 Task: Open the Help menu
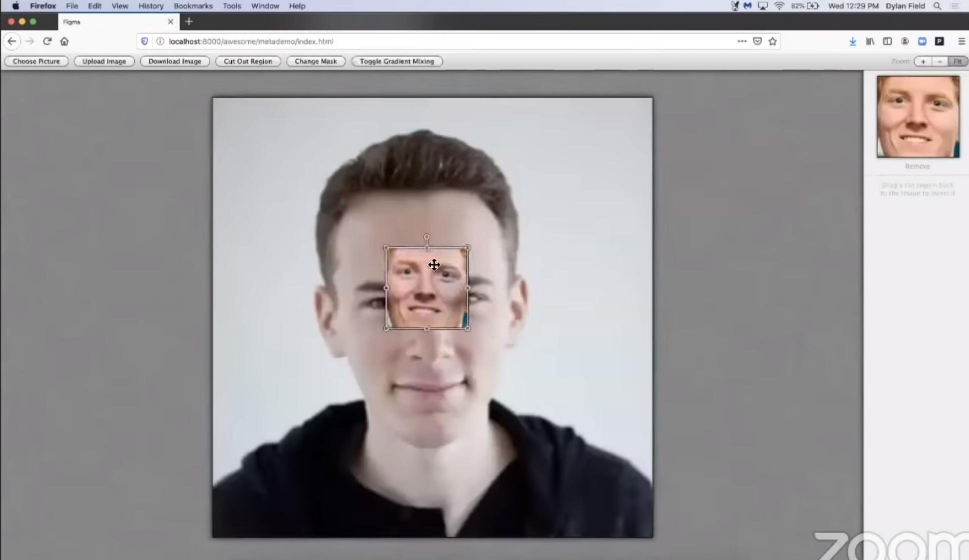point(297,6)
